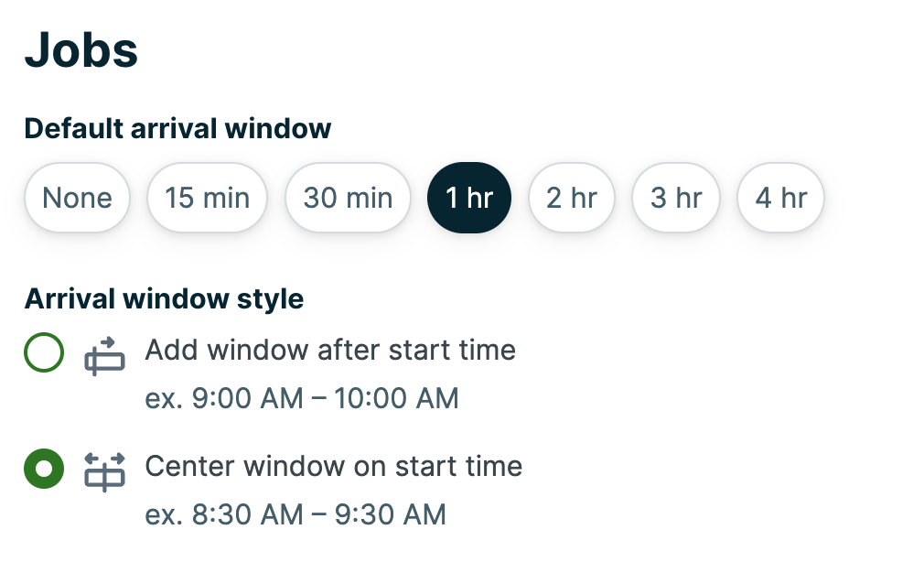
Task: Click the "Default arrival window" section label
Action: tap(177, 128)
